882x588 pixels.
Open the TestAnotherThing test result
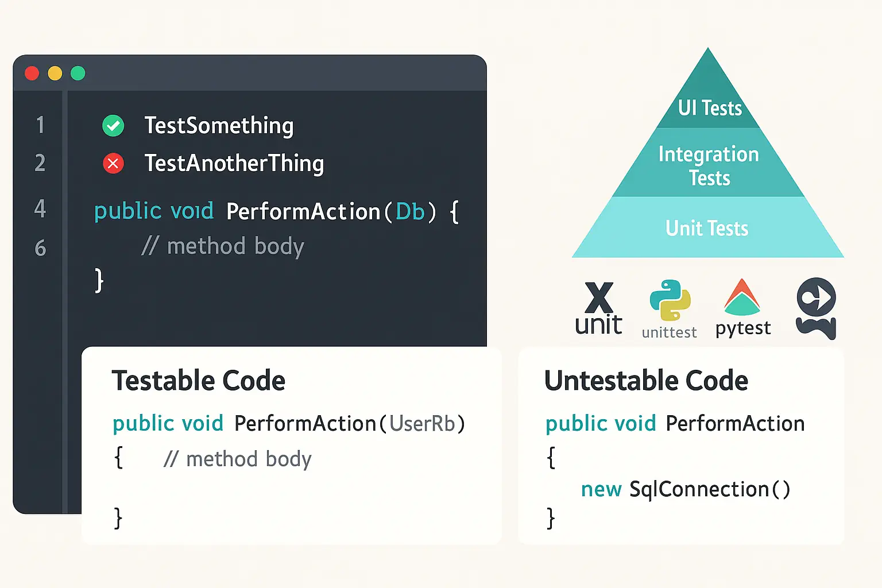coord(234,164)
